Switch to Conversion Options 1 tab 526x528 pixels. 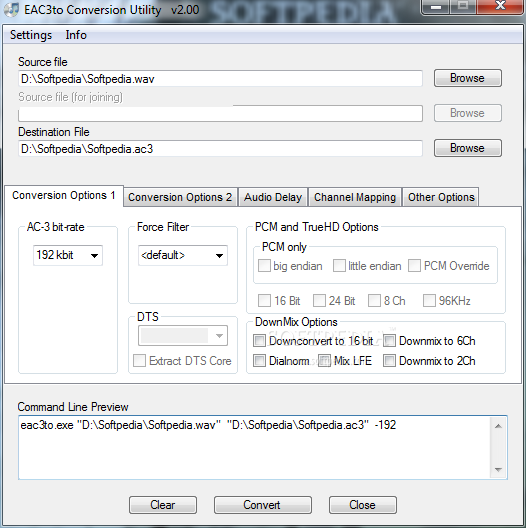64,195
